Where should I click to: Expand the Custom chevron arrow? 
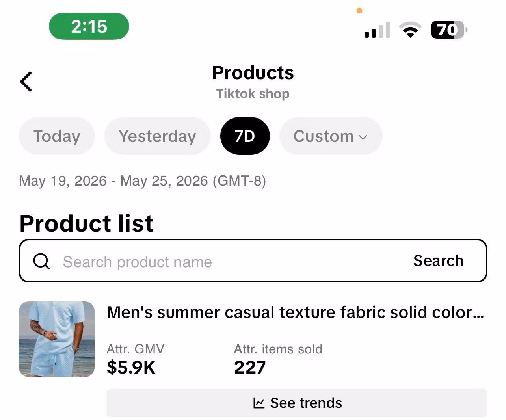pyautogui.click(x=363, y=137)
